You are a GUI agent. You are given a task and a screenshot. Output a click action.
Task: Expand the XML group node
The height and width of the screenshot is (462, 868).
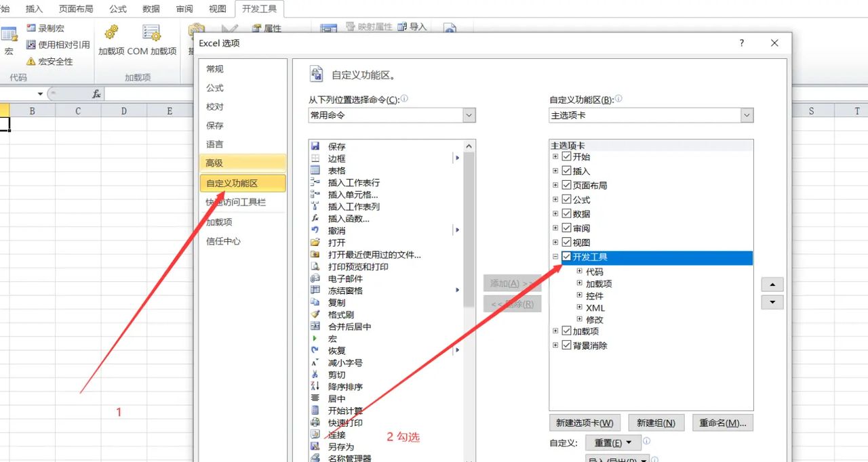pyautogui.click(x=580, y=307)
